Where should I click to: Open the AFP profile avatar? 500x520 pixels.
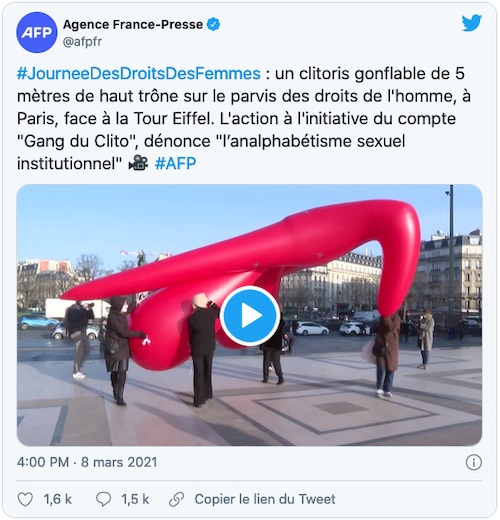pos(37,32)
